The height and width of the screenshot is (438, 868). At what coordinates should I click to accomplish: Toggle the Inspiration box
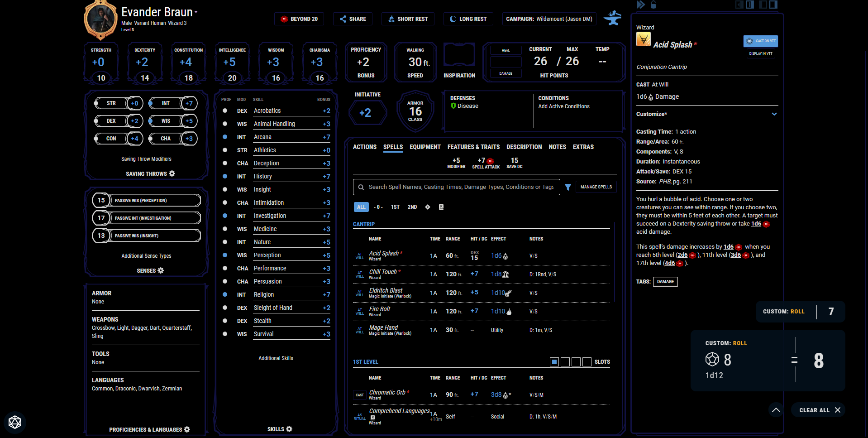pos(459,55)
